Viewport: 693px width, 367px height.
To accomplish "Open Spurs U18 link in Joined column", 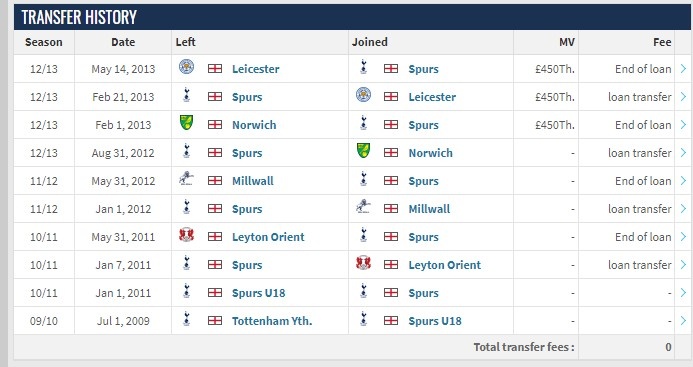I will 434,321.
